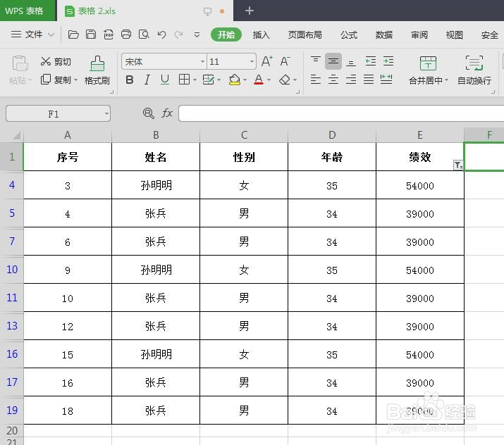Align text to bottom
504x445 pixels.
(351, 62)
